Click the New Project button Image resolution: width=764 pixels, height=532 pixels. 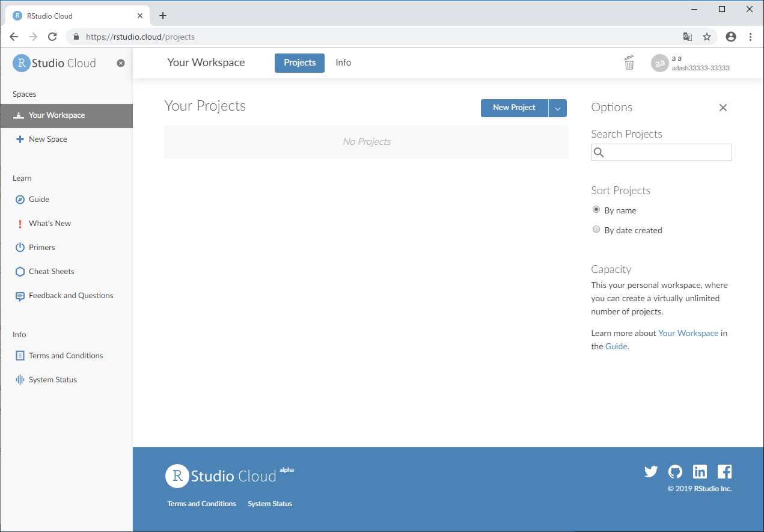point(514,108)
